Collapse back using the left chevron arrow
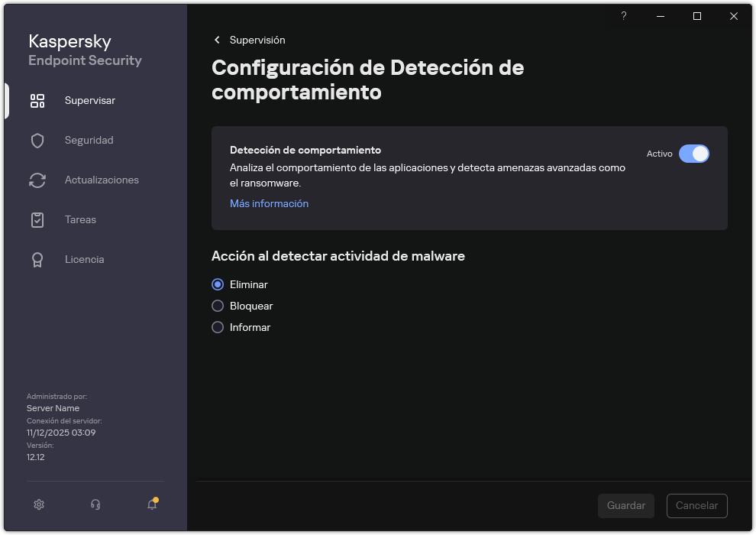The height and width of the screenshot is (535, 756). pyautogui.click(x=217, y=40)
